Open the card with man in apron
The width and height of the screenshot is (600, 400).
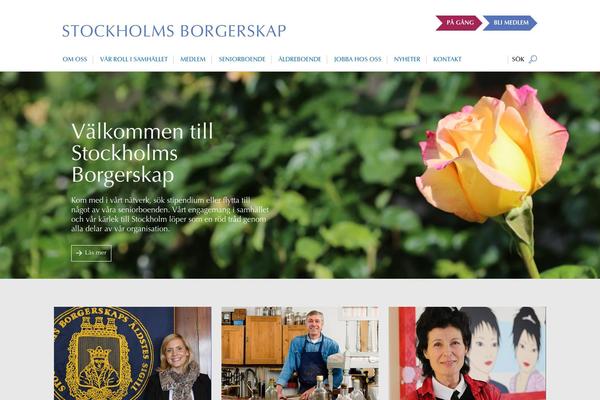tap(300, 353)
